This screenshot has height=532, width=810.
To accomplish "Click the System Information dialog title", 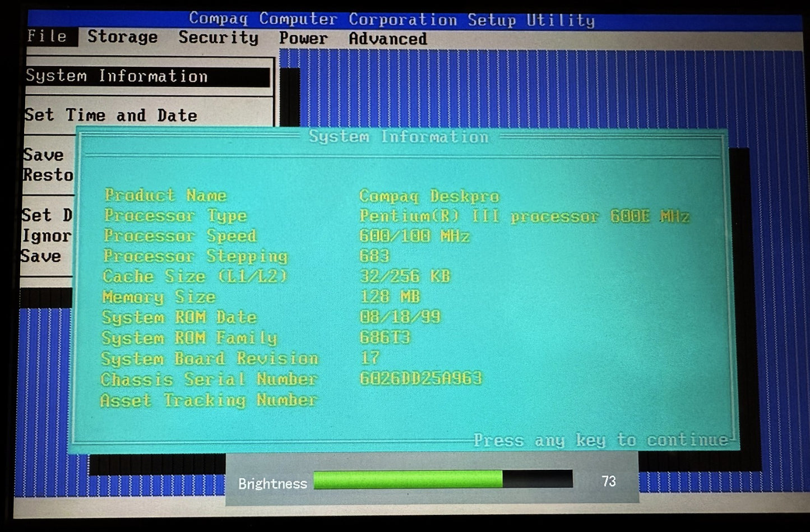I will [399, 137].
